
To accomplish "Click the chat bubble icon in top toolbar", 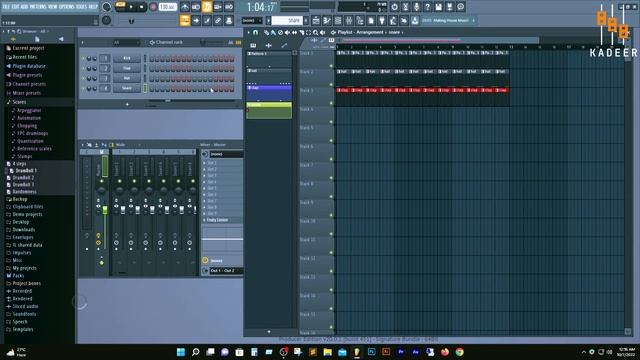I will pyautogui.click(x=460, y=7).
